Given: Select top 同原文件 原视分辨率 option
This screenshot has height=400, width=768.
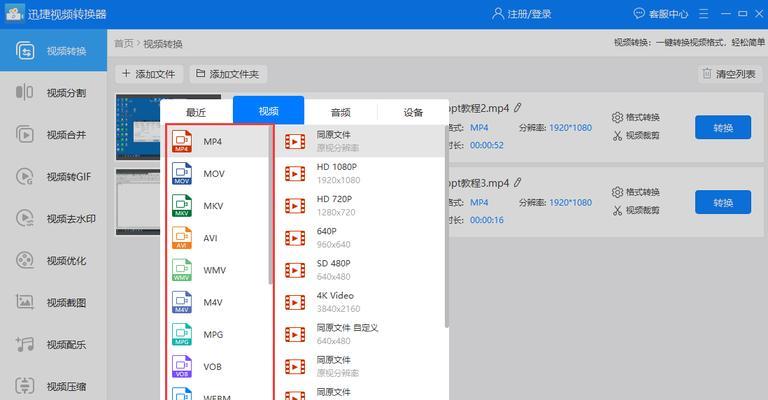Looking at the screenshot, I should tap(360, 141).
